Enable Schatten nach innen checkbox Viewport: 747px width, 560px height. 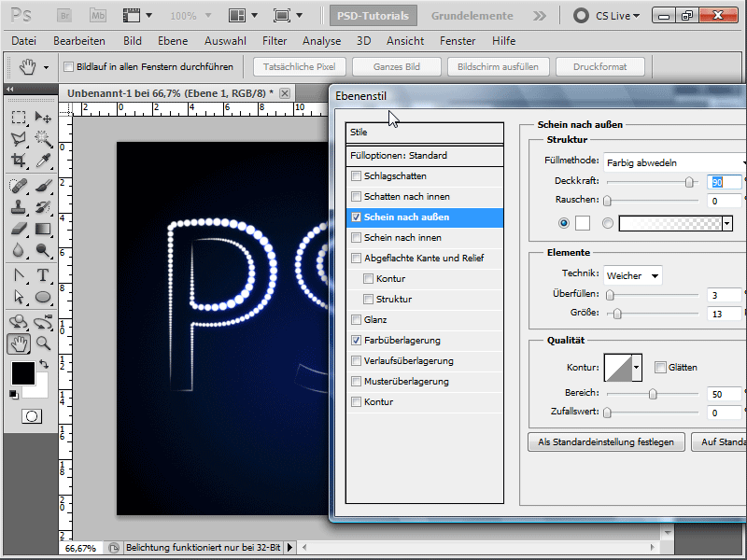tap(356, 197)
